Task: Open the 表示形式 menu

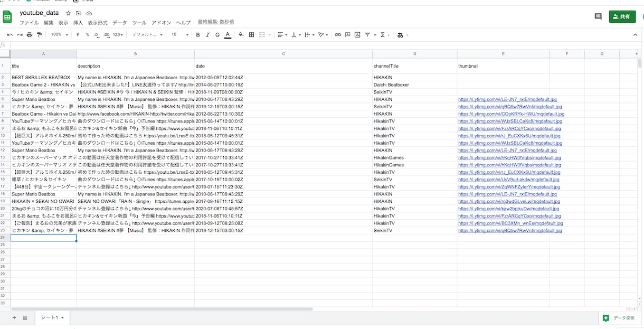Action: (x=98, y=23)
